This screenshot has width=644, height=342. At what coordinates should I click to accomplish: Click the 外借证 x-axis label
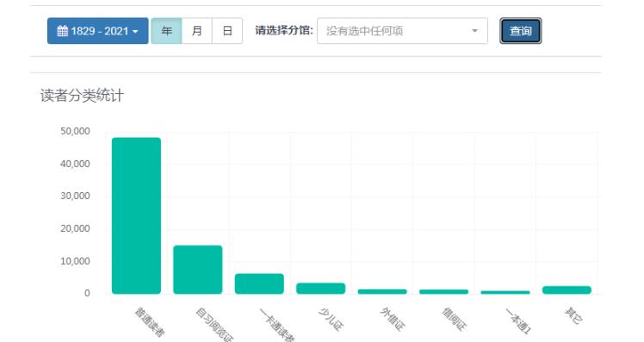pyautogui.click(x=393, y=320)
